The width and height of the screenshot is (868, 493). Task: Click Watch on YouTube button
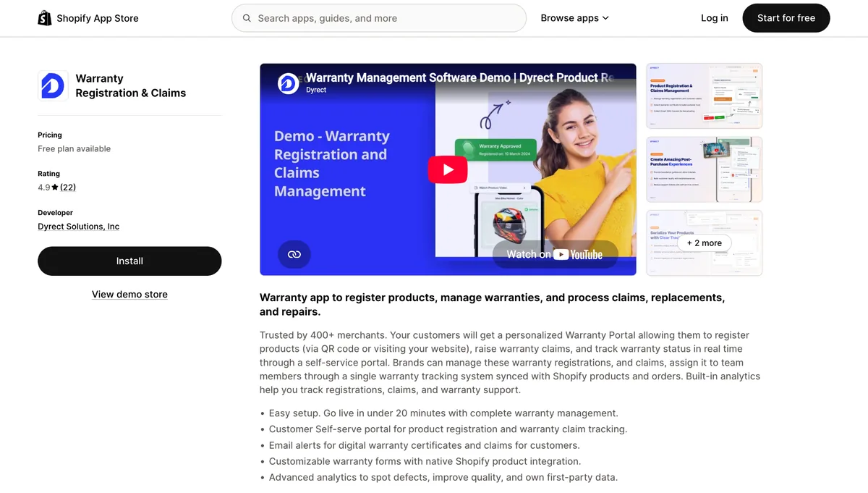pyautogui.click(x=555, y=254)
